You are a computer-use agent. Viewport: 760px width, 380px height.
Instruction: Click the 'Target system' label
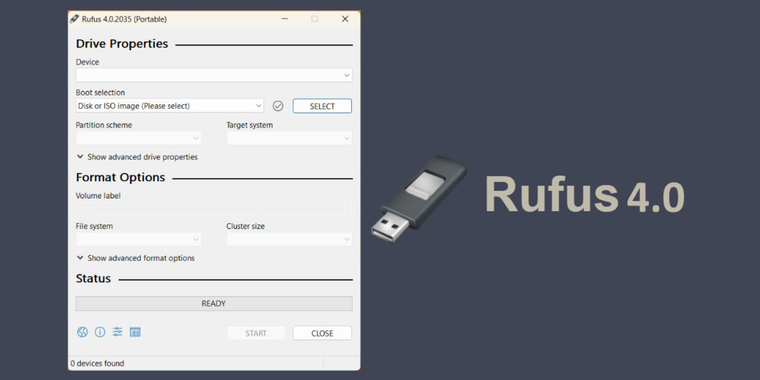pyautogui.click(x=250, y=125)
